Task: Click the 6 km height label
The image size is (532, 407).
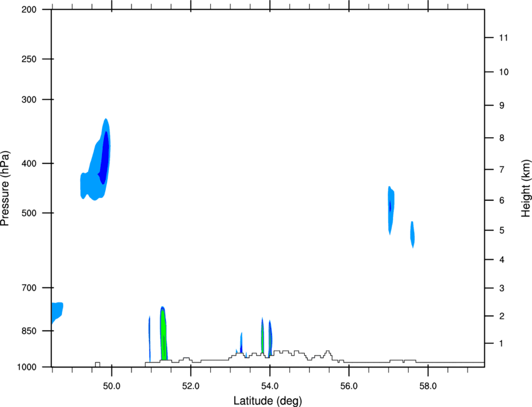Action: 501,200
